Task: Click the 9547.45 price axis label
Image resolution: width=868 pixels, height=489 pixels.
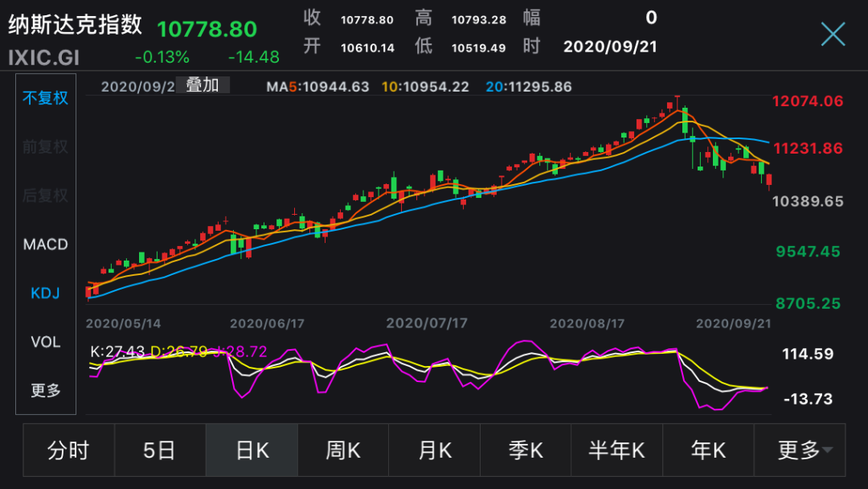Action: [x=809, y=252]
